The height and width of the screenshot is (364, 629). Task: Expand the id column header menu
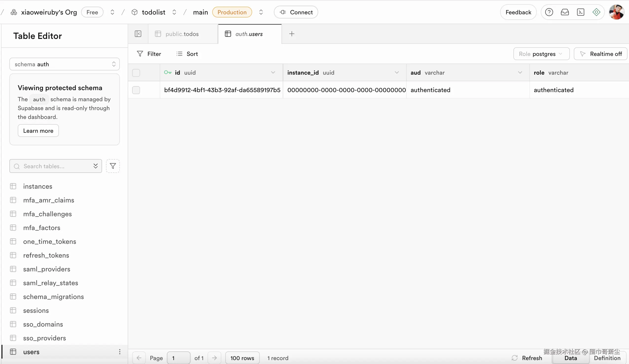273,73
